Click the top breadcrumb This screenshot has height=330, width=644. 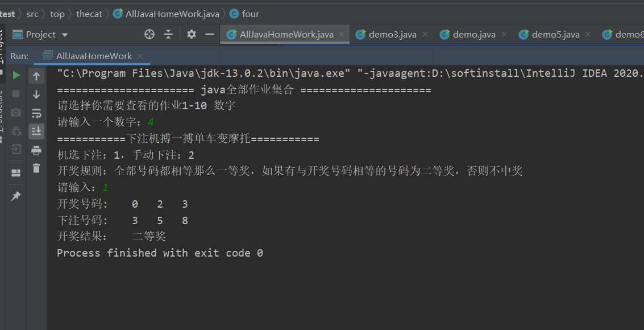pyautogui.click(x=57, y=14)
